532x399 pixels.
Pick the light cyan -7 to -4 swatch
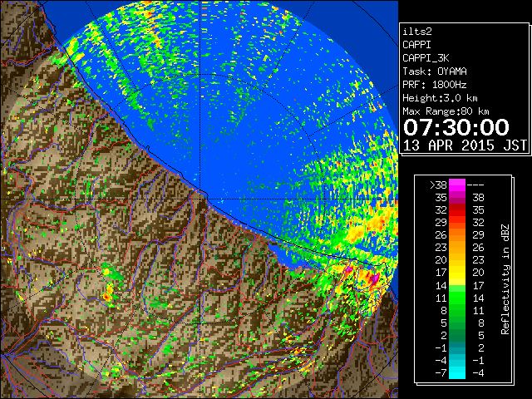(457, 372)
